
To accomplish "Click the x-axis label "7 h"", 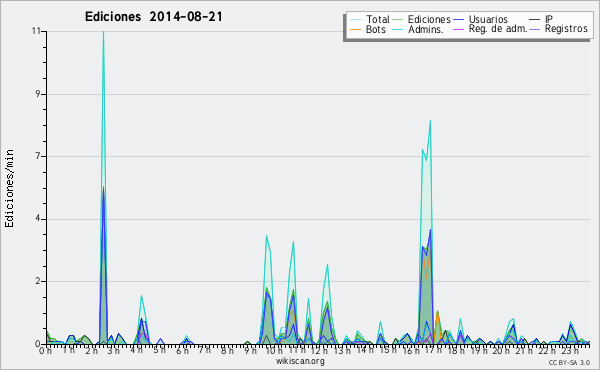I will tap(204, 350).
